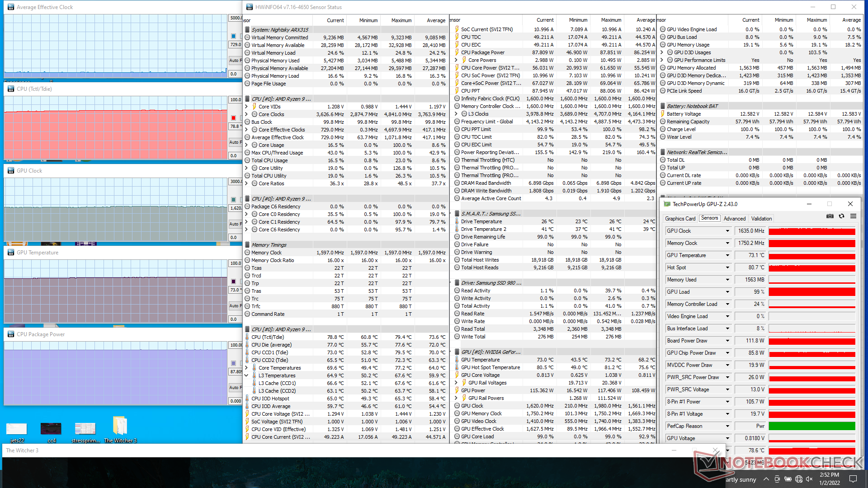Open the stressprim desktop icon

[85, 429]
